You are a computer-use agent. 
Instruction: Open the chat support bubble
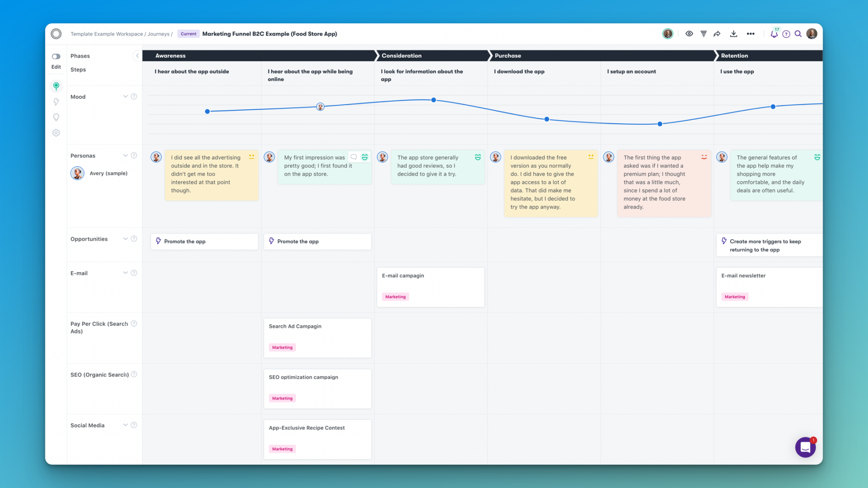click(x=805, y=447)
